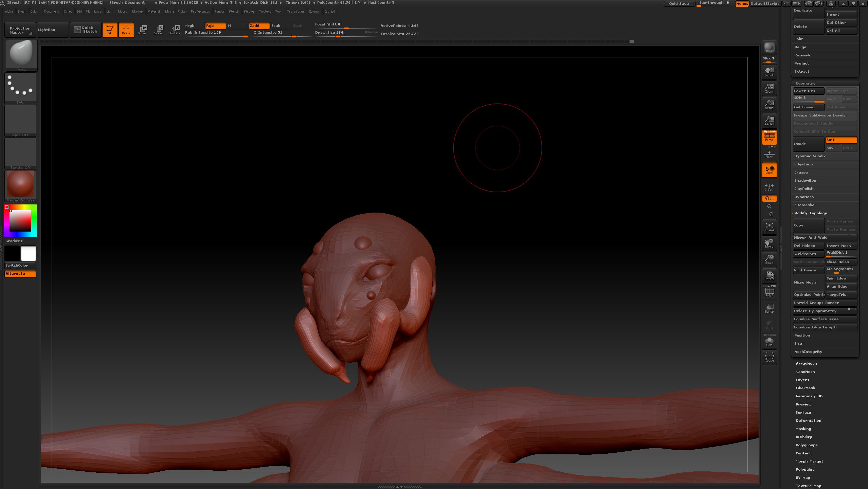
Task: Collapse the Modify Topology section
Action: pyautogui.click(x=810, y=213)
